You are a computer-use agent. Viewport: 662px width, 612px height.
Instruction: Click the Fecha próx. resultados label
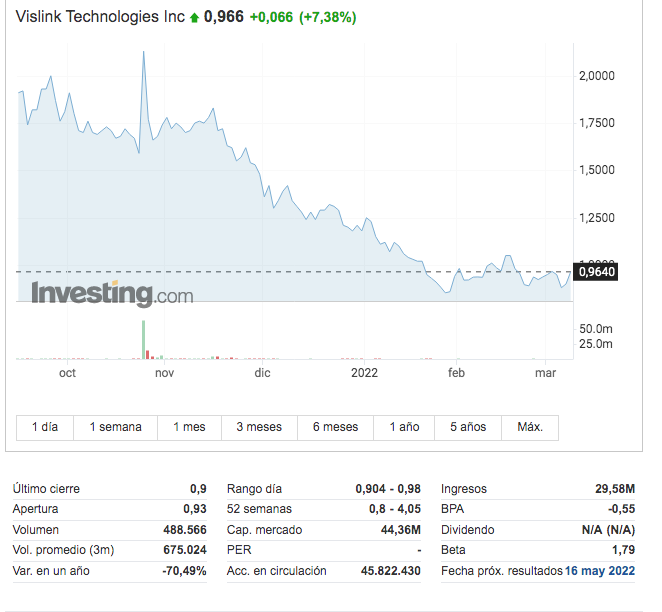coord(502,571)
